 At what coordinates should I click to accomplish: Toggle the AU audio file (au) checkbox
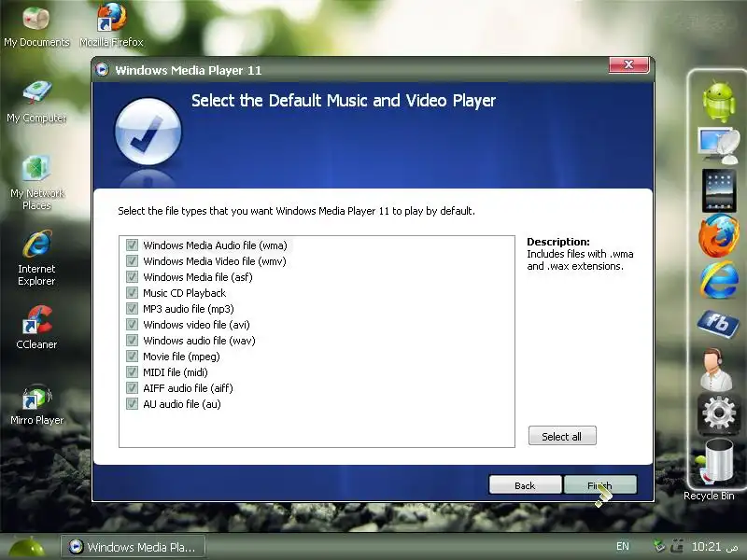tap(132, 404)
